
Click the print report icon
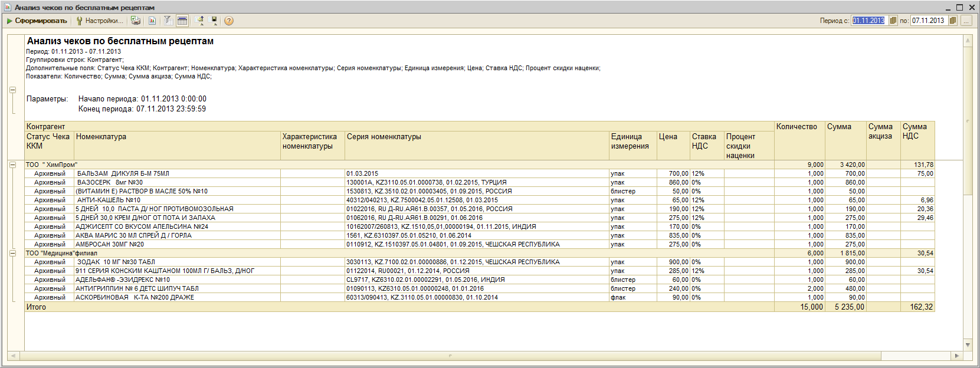tap(136, 21)
